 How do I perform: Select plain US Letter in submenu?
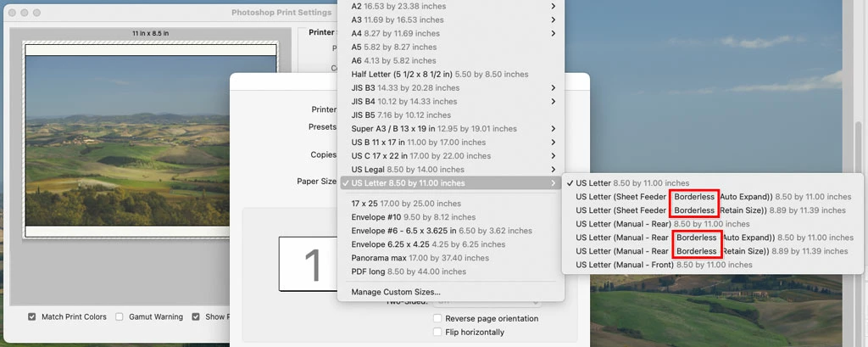coord(712,183)
